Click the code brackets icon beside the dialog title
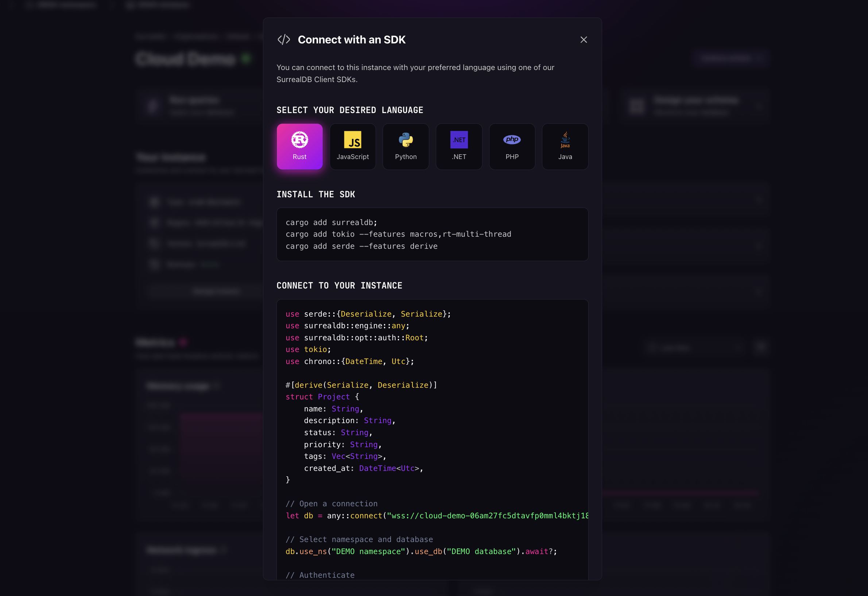 coord(283,39)
